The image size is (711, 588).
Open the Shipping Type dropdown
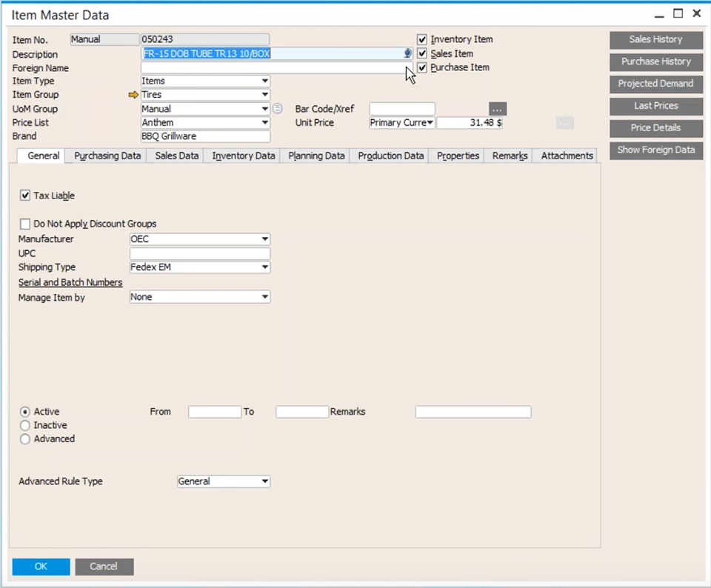click(x=264, y=267)
